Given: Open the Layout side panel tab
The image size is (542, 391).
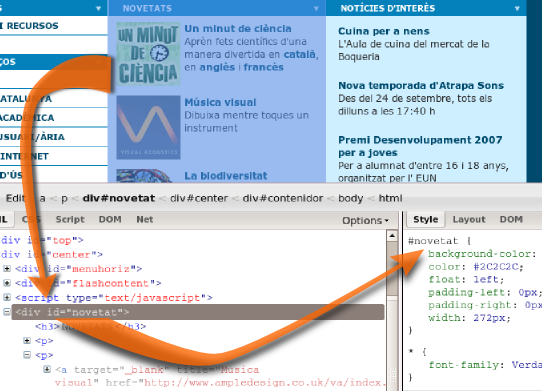Looking at the screenshot, I should (x=469, y=219).
